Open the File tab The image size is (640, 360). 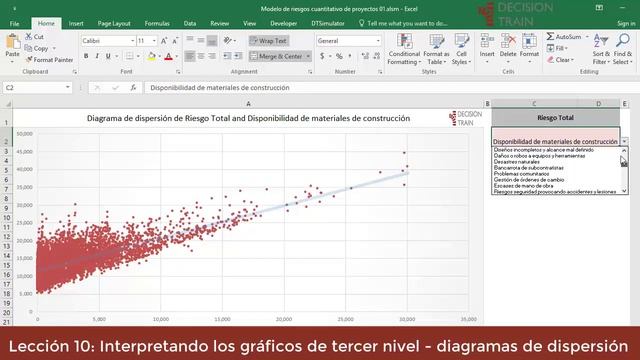pyautogui.click(x=14, y=23)
